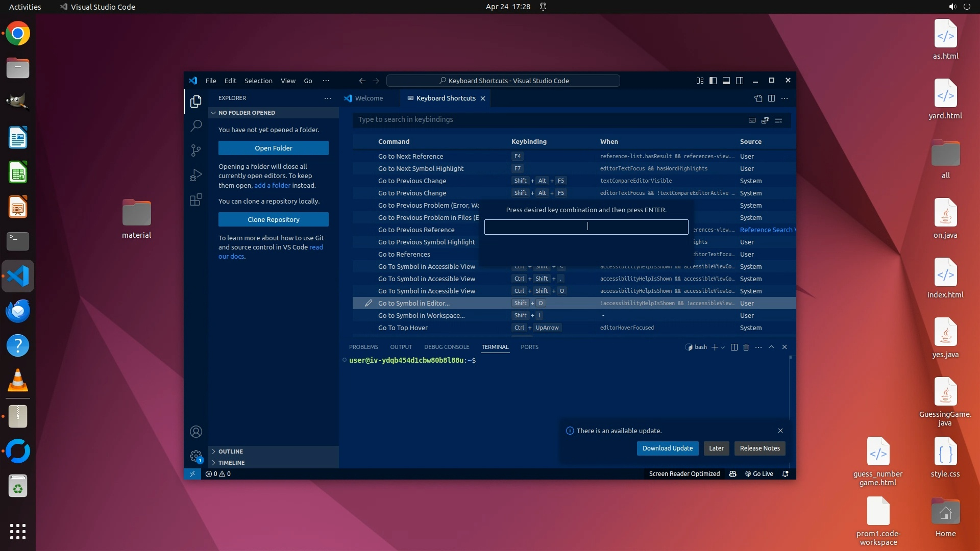
Task: Toggle Secondary Side Bar visibility
Action: 739,81
